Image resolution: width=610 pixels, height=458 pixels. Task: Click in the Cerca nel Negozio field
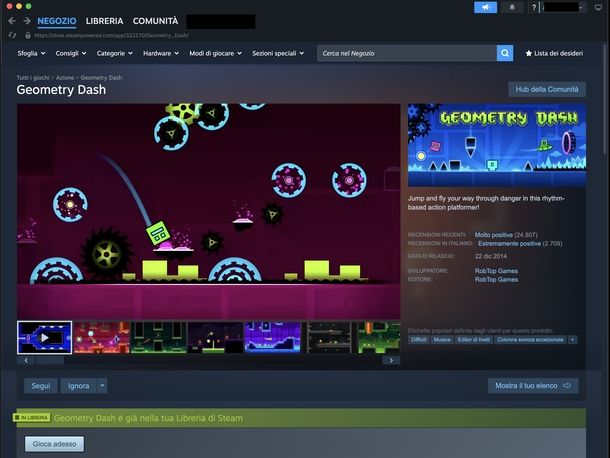pos(407,53)
